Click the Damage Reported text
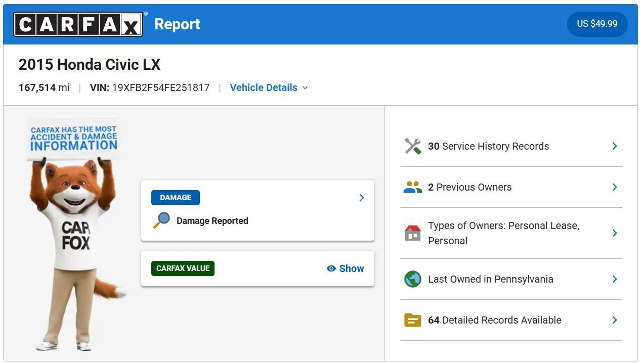The height and width of the screenshot is (364, 640). (212, 221)
